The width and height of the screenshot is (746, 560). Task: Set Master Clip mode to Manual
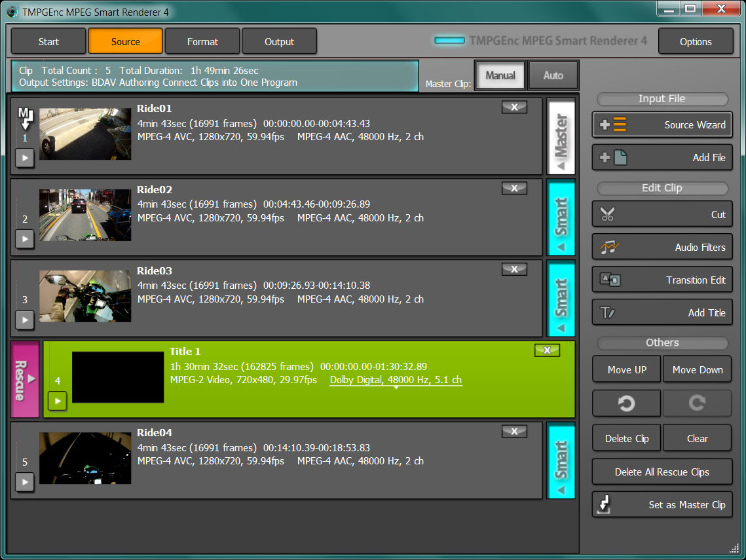point(500,75)
